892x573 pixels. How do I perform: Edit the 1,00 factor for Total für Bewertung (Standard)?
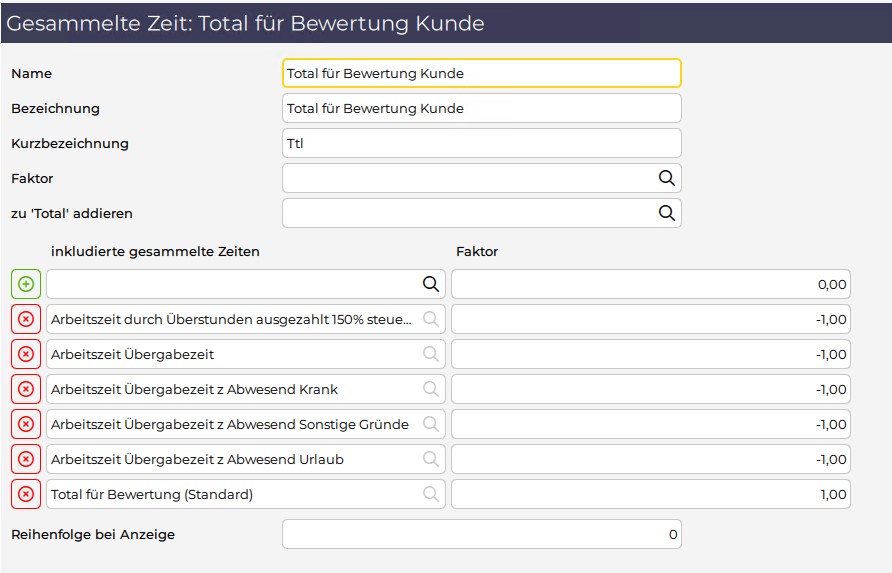coord(651,494)
